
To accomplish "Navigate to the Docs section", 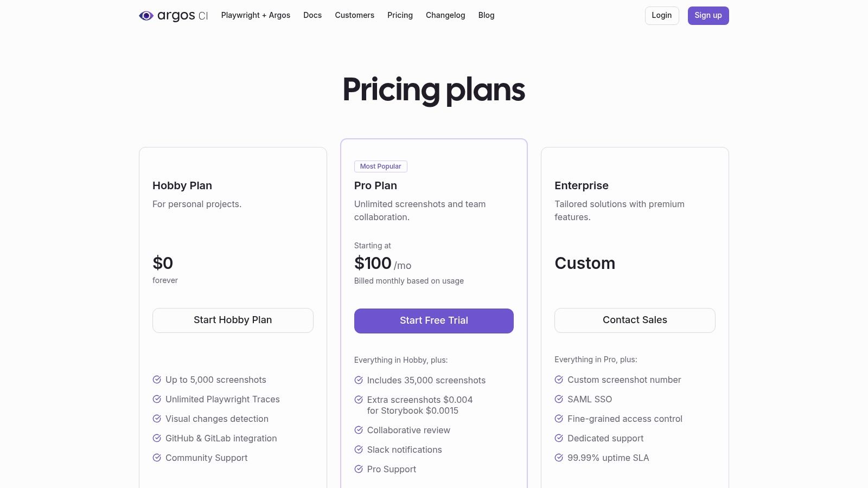I will point(312,15).
